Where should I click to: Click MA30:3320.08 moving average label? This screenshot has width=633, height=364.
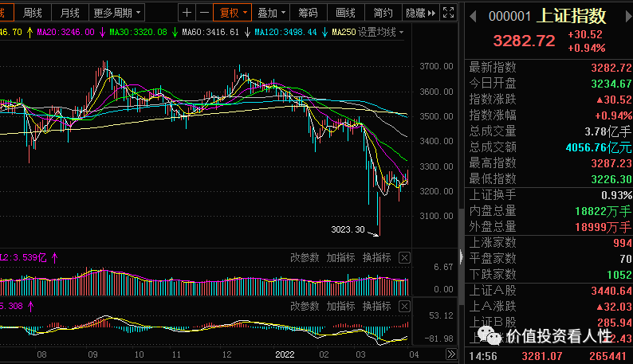coord(138,33)
